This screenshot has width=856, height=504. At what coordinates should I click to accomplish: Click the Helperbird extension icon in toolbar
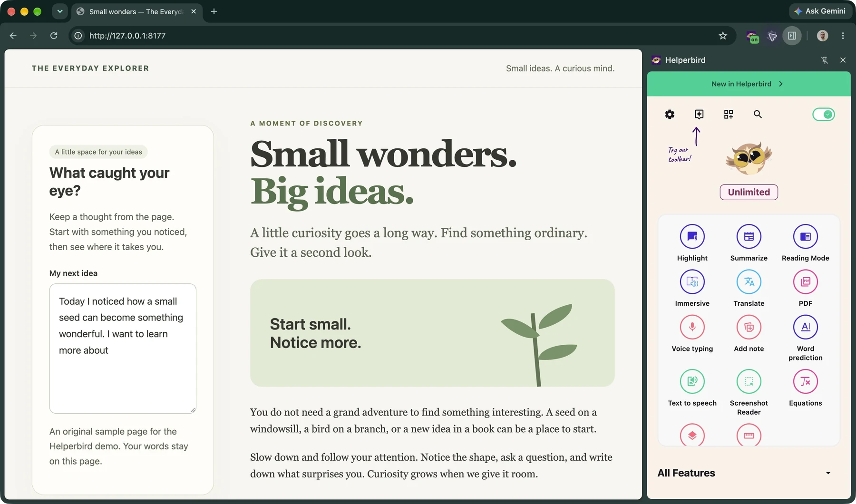pyautogui.click(x=752, y=36)
